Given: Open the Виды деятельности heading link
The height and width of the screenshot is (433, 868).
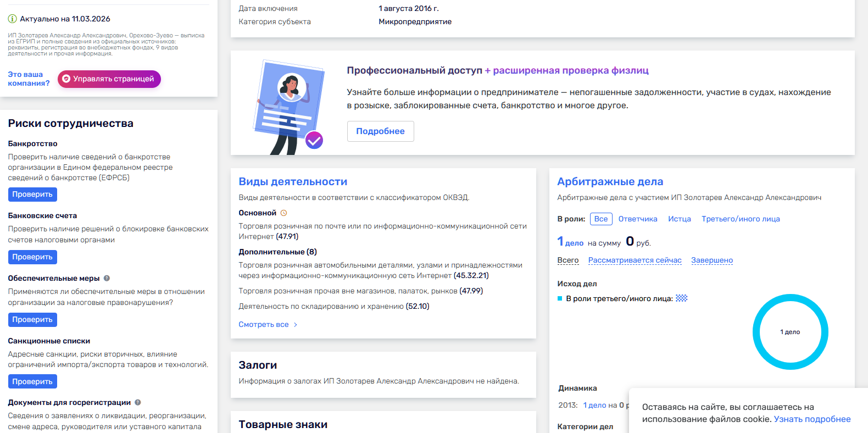Looking at the screenshot, I should tap(293, 182).
